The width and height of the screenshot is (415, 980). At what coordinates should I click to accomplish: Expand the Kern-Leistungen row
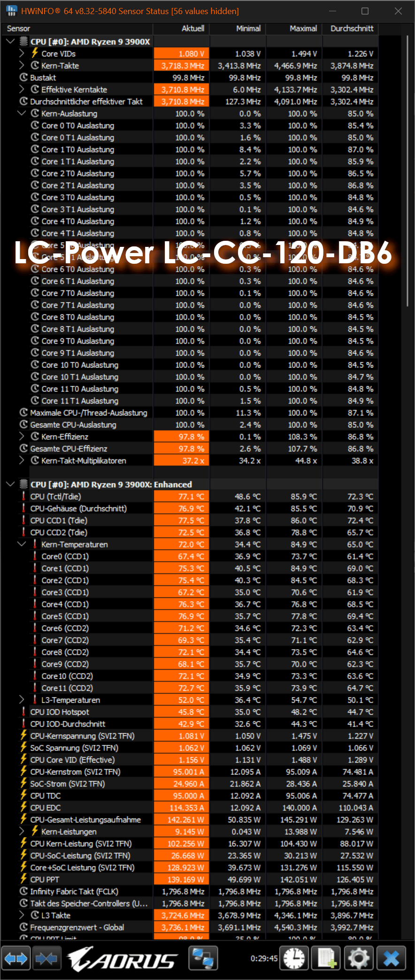(x=22, y=831)
